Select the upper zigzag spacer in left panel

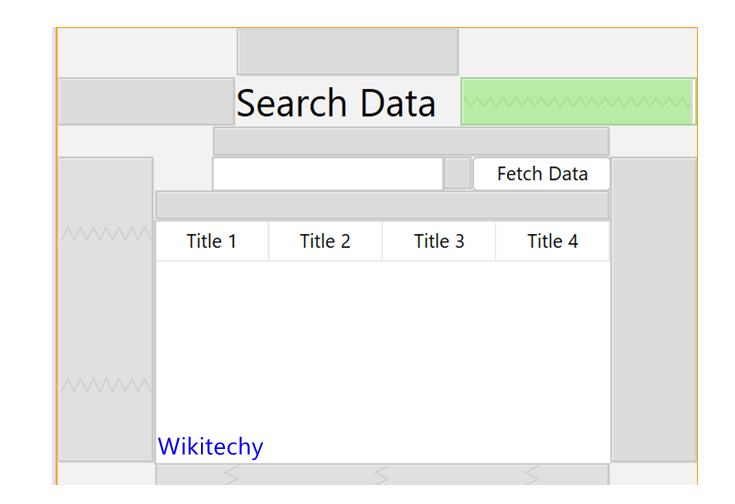tap(106, 233)
